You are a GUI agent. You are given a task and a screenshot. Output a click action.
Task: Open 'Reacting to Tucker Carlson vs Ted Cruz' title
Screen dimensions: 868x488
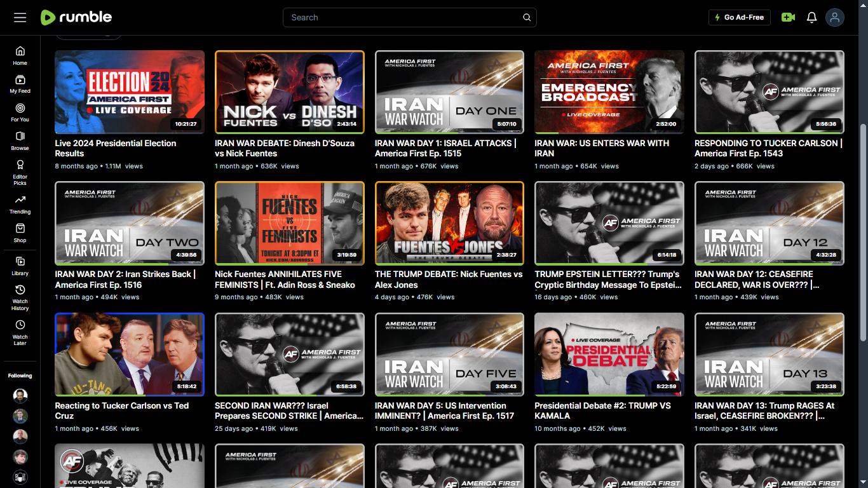[122, 410]
